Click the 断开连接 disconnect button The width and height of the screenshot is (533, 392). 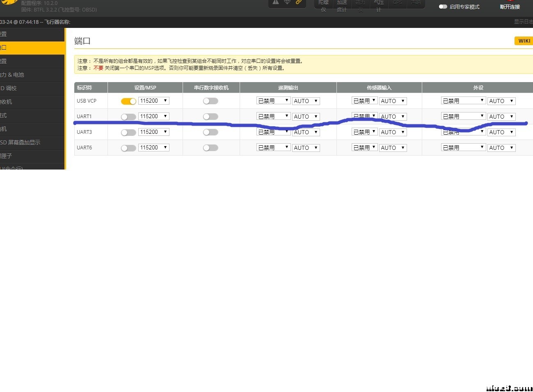click(x=510, y=7)
